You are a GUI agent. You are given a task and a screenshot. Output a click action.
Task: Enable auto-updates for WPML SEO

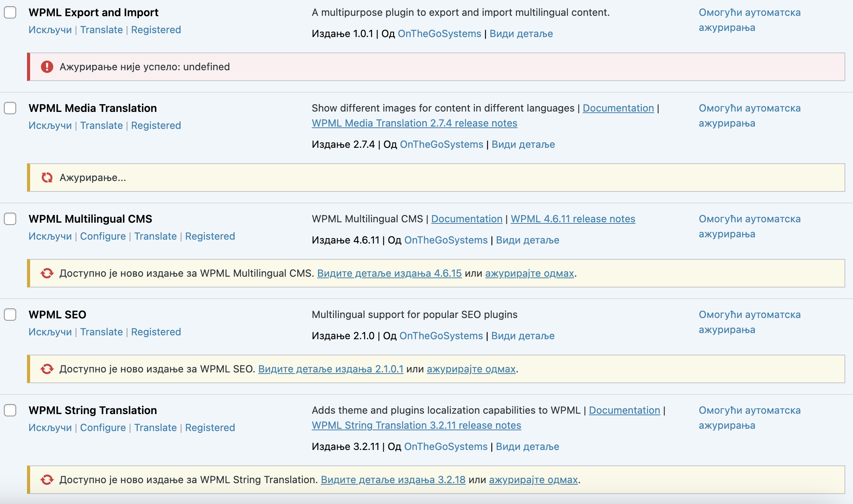750,322
